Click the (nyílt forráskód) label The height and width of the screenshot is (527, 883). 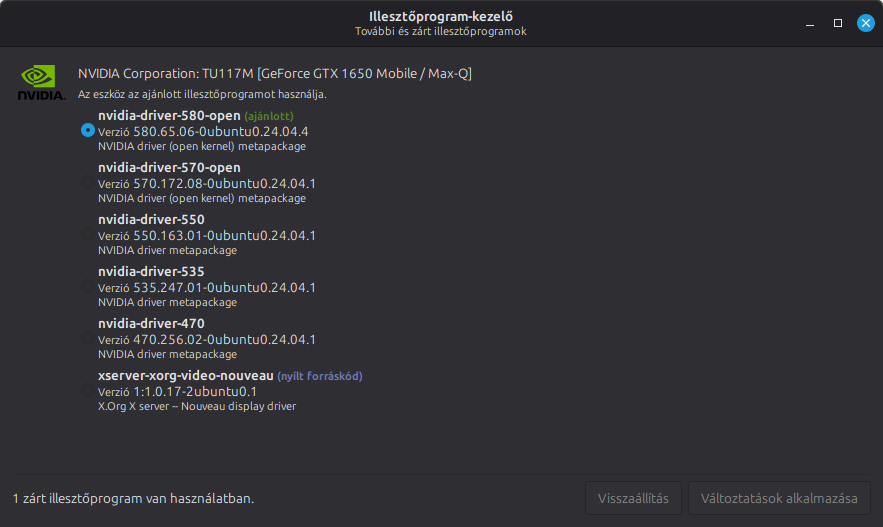320,376
